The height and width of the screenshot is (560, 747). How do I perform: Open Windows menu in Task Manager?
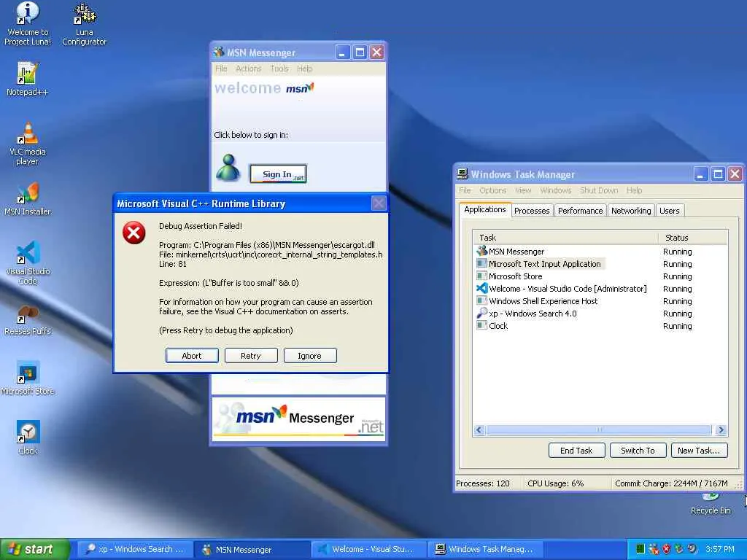tap(555, 190)
